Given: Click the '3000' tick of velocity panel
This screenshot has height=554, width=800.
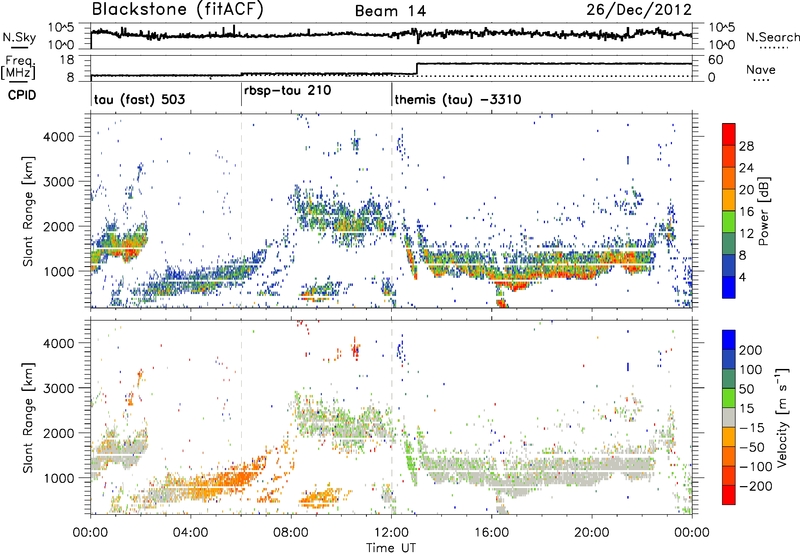Looking at the screenshot, I should coord(59,388).
